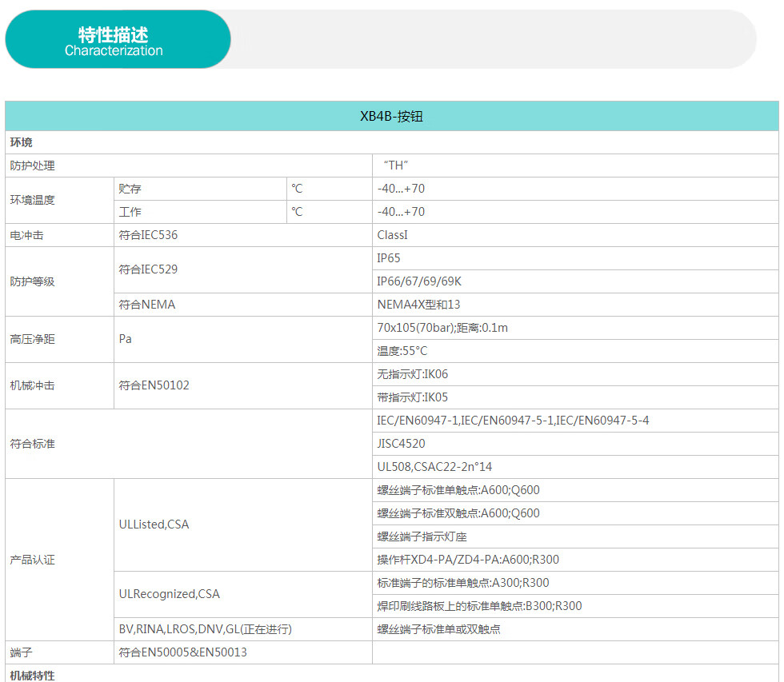Click the 70x105(70bar) distance cell

[x=442, y=328]
